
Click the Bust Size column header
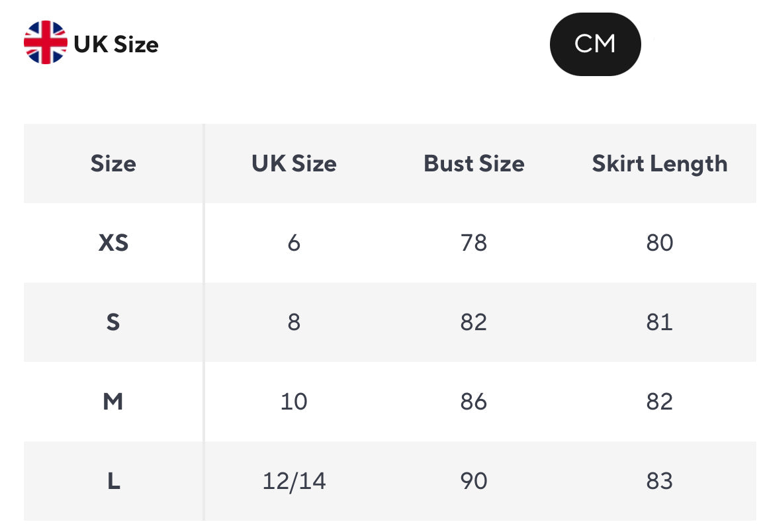474,163
